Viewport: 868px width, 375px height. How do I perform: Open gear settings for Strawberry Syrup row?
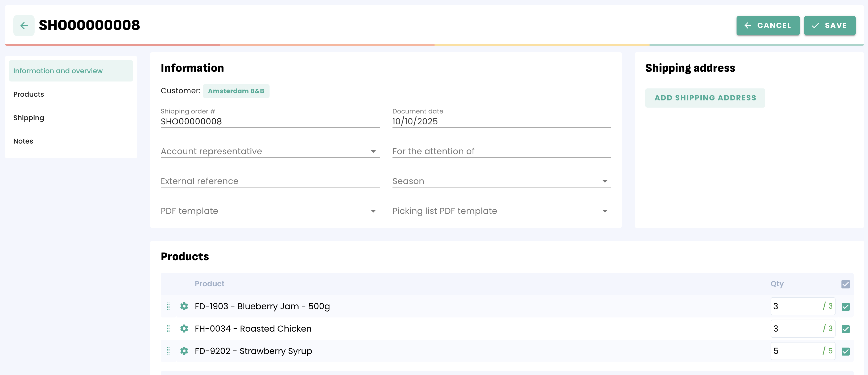point(184,351)
